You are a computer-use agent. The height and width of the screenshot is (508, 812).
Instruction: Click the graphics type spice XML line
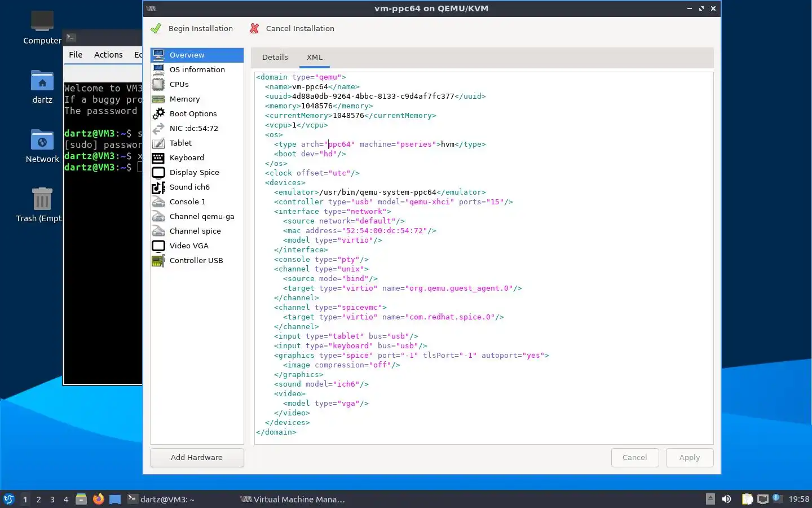point(411,356)
